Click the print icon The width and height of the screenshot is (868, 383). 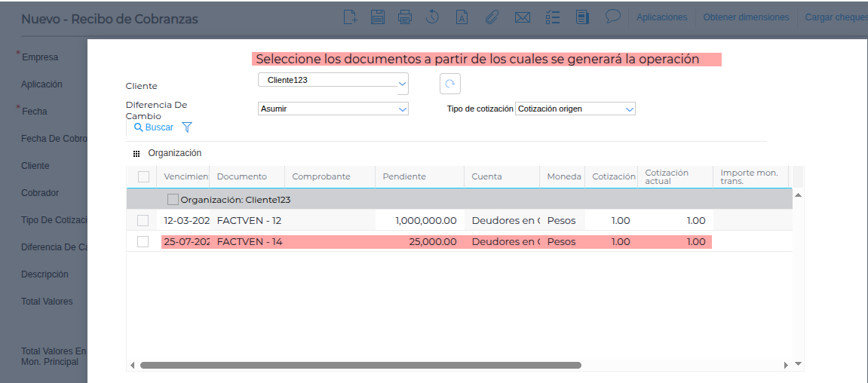405,17
